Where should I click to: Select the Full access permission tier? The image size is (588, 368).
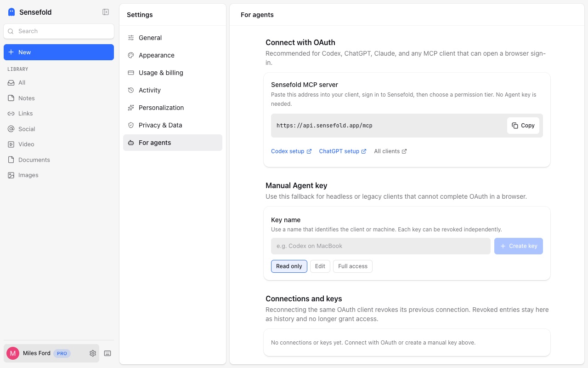[353, 266]
